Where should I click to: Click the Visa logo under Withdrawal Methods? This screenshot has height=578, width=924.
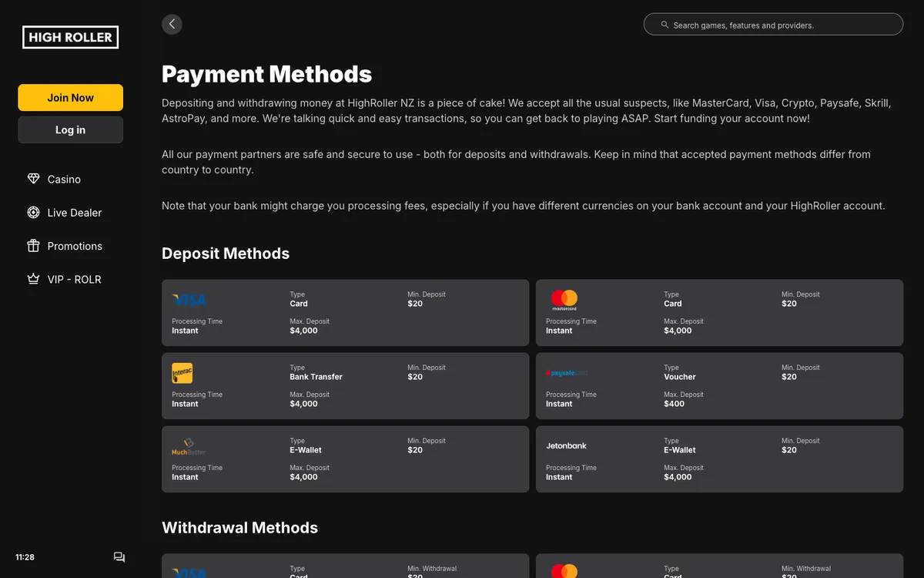pyautogui.click(x=189, y=572)
